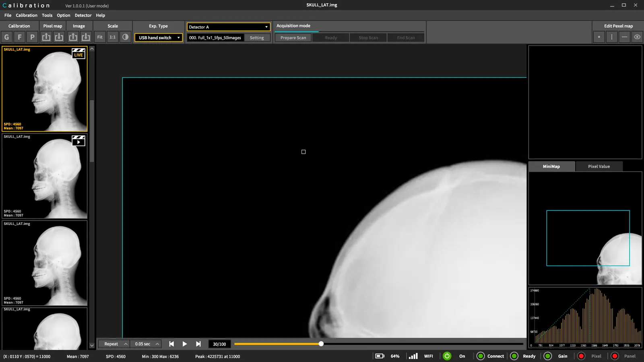The height and width of the screenshot is (362, 644).
Task: Click the histogram chart panel
Action: [585, 318]
